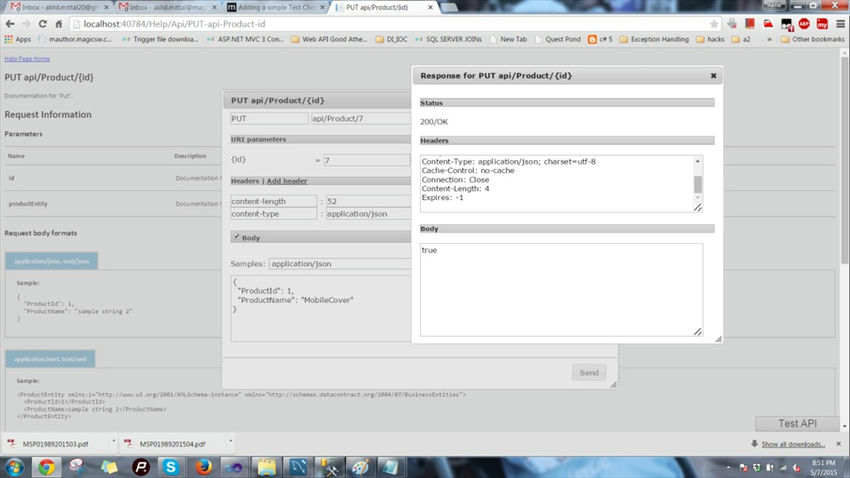The image size is (850, 478).
Task: Open dropdown for MSP01989201504.pdf download
Action: coord(230,442)
